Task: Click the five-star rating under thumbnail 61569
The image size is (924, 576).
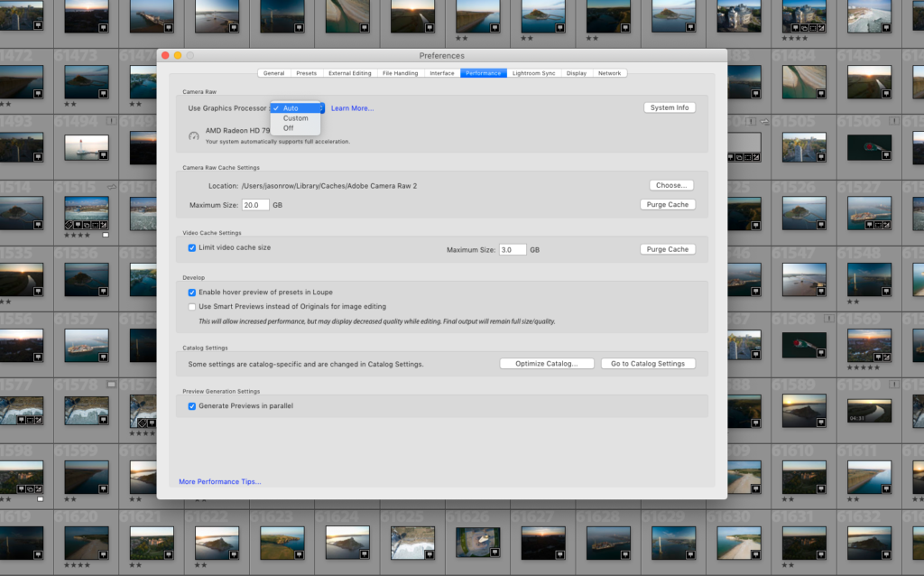Action: click(864, 367)
